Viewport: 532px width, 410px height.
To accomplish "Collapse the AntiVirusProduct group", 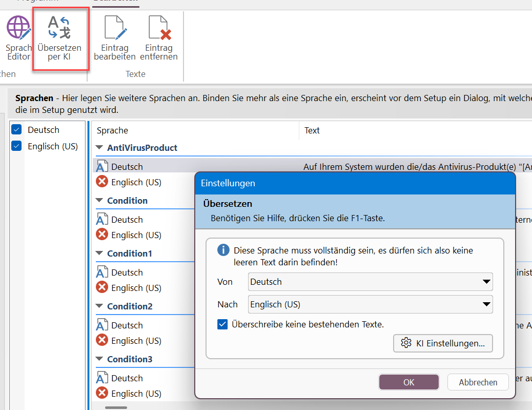I will pyautogui.click(x=99, y=147).
